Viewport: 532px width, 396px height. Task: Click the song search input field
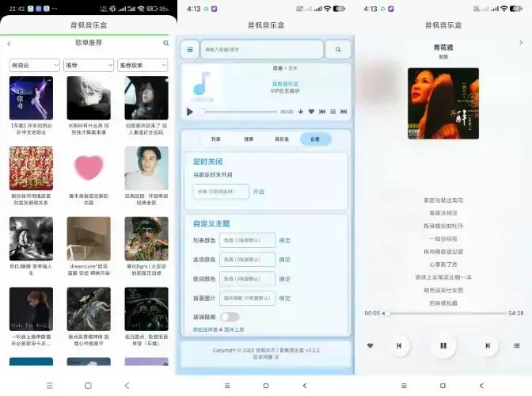261,50
